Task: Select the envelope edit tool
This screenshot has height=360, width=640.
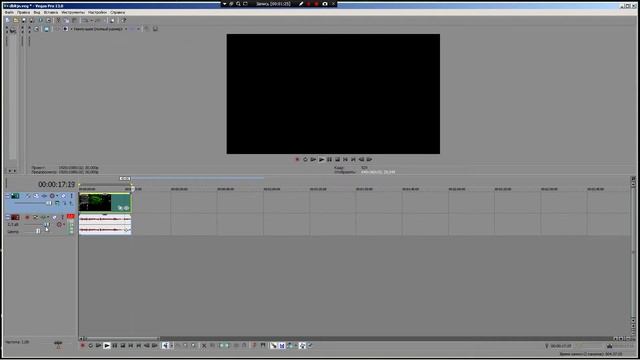Action: (x=178, y=346)
